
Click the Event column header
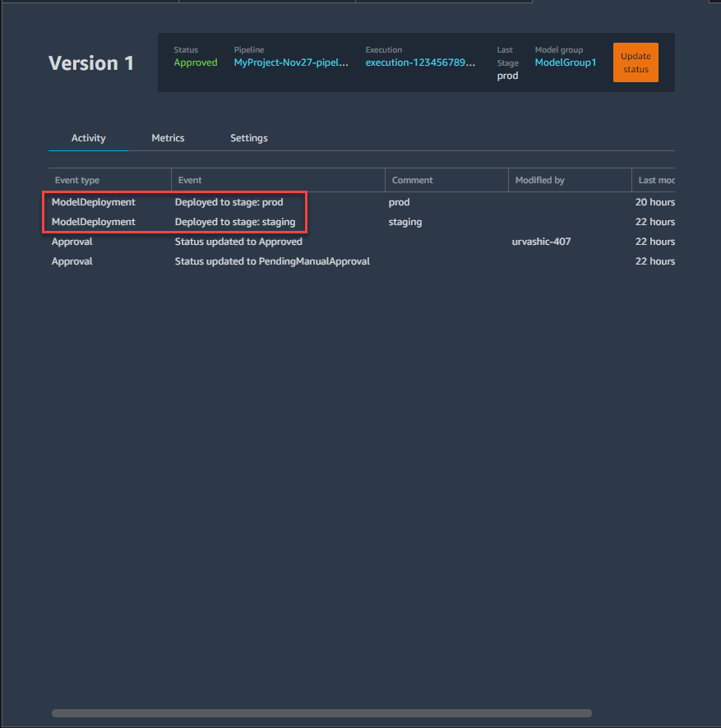point(190,180)
